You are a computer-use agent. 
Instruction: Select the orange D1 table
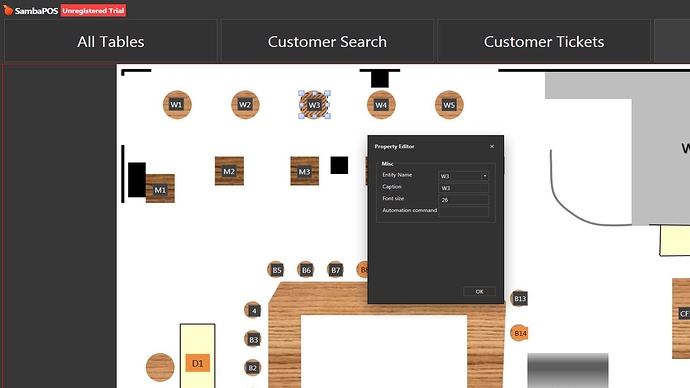coord(198,363)
